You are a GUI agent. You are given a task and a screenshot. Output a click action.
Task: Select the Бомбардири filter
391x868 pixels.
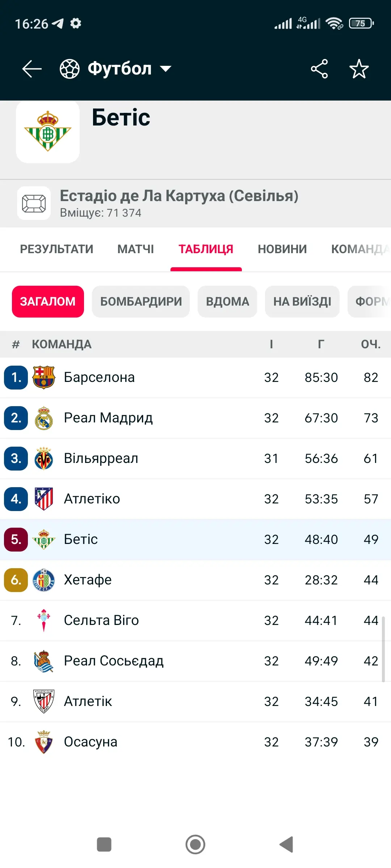141,302
